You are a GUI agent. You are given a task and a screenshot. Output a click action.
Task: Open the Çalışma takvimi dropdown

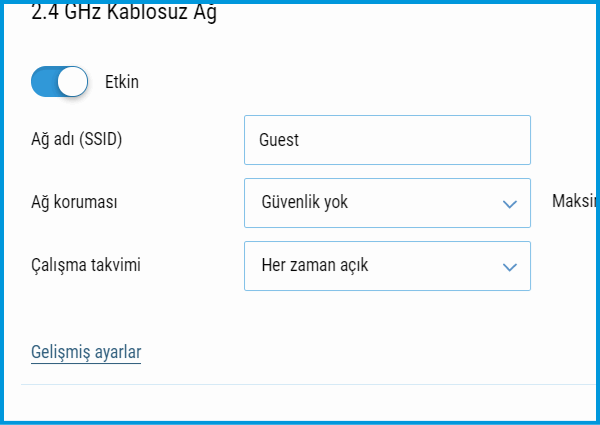pyautogui.click(x=387, y=266)
